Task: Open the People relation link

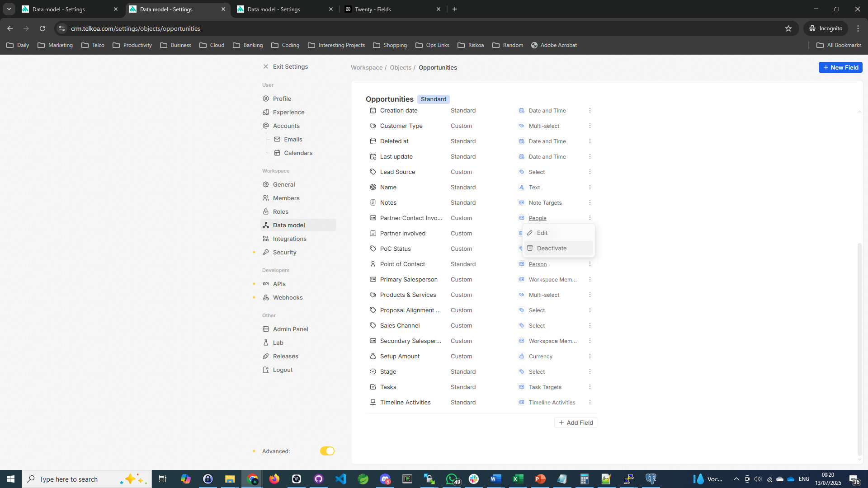Action: click(538, 218)
